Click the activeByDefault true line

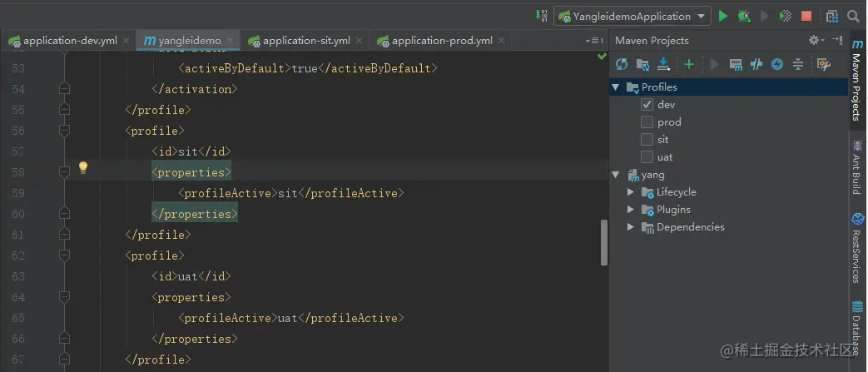pos(308,68)
